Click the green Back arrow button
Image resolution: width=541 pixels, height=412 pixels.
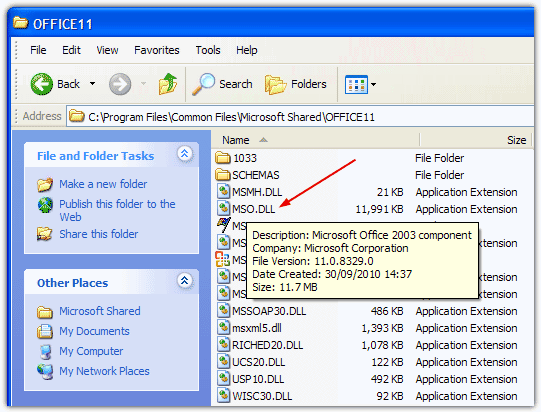[x=42, y=84]
